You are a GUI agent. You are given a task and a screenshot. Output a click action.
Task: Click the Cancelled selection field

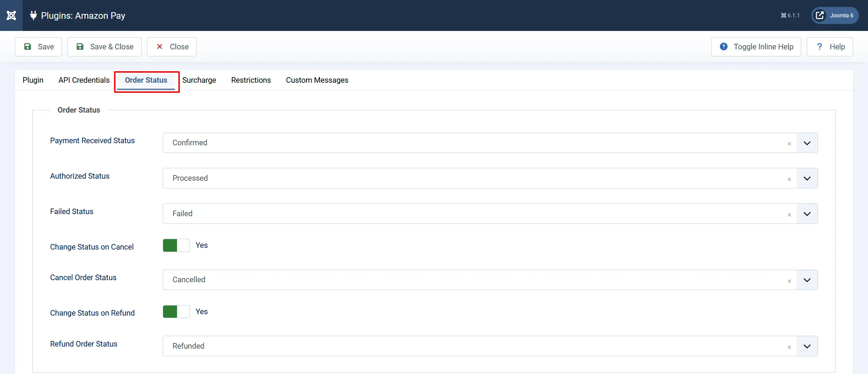pos(490,280)
